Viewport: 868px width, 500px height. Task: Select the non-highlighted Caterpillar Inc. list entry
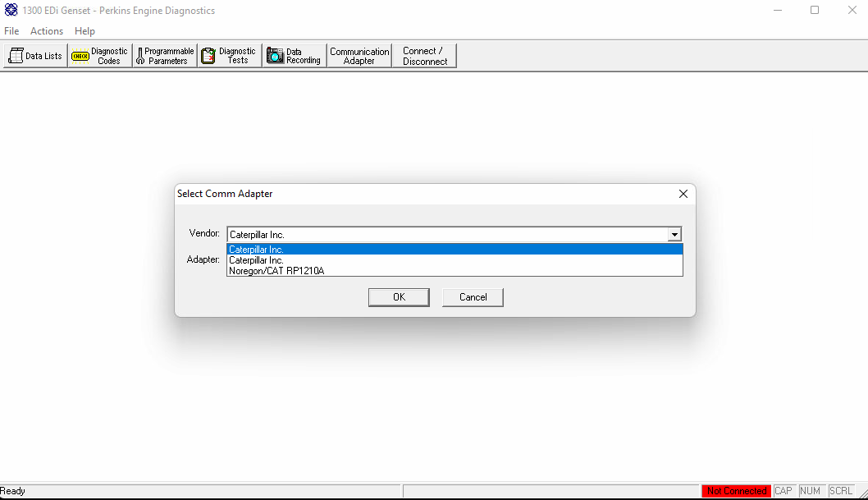(455, 260)
